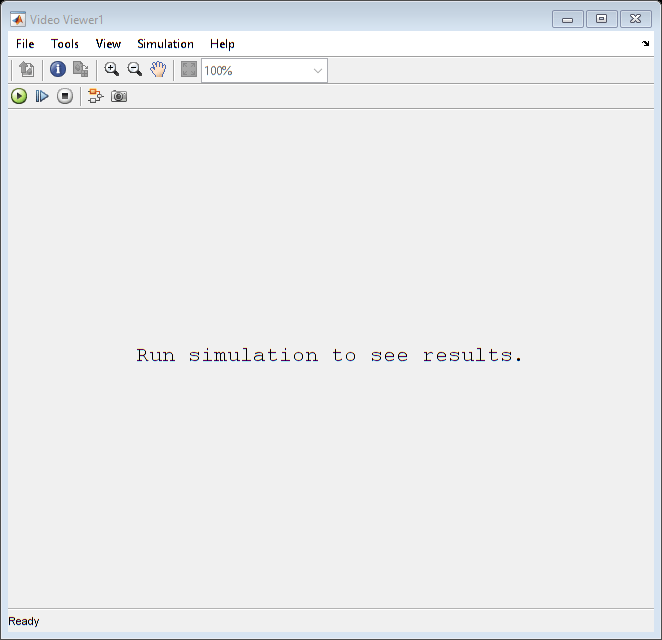
Task: Click the MATLAB logo in title bar
Action: pos(18,19)
